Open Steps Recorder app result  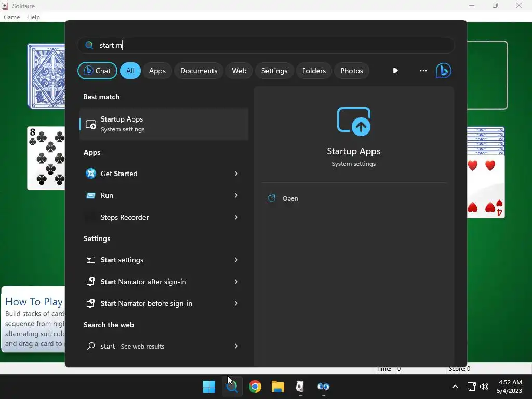tap(164, 217)
